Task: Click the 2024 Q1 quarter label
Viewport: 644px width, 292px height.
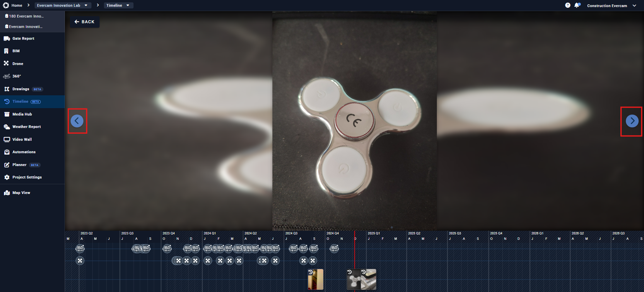Action: 210,233
